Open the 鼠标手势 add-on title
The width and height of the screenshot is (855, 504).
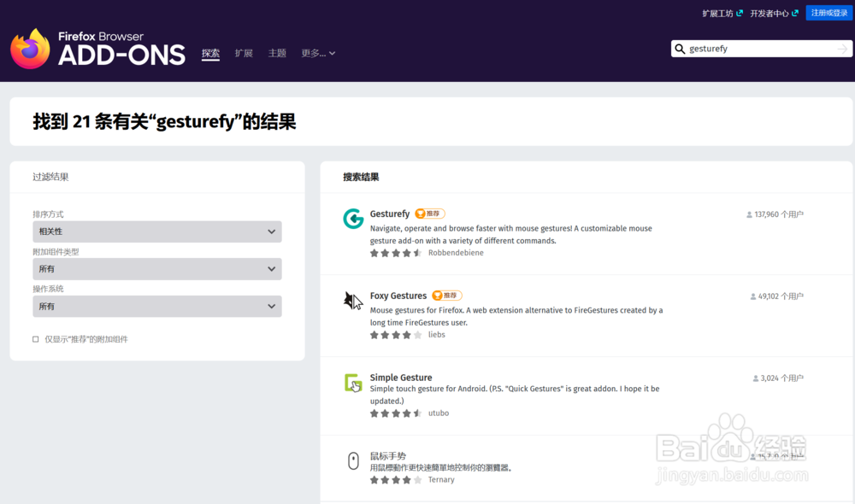click(387, 455)
